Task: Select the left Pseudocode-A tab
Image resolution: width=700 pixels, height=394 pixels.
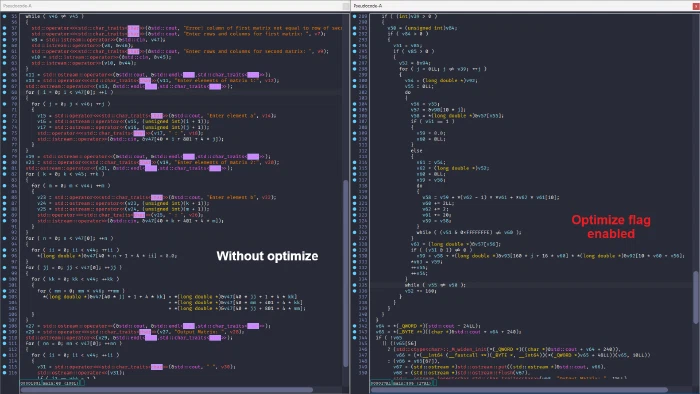Action: pos(17,6)
